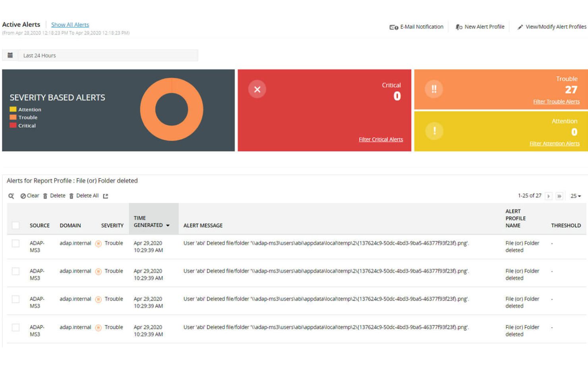This screenshot has width=588, height=392.
Task: Open the page size dropdown showing 25
Action: [575, 196]
